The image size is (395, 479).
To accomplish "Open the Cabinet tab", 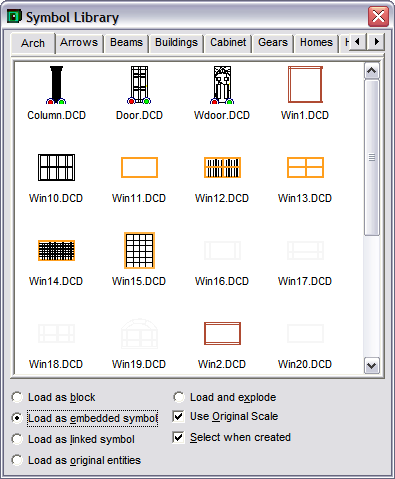I will click(228, 43).
